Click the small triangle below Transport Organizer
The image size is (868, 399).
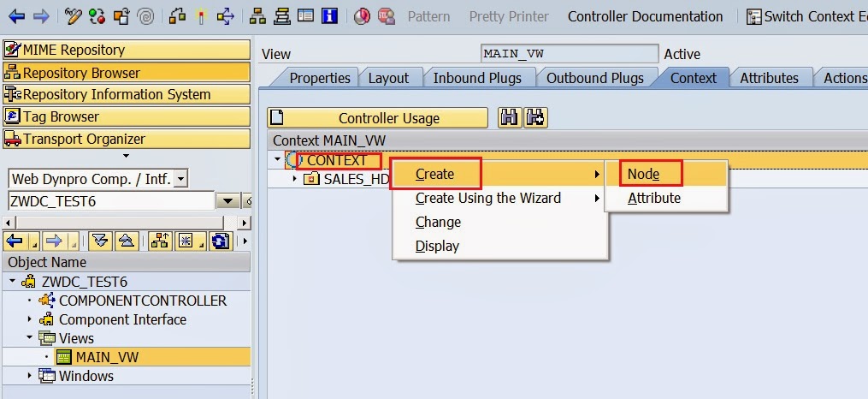coord(126,156)
